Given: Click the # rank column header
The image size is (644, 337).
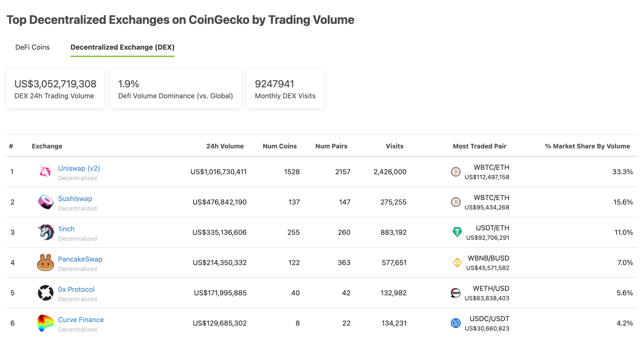Looking at the screenshot, I should pyautogui.click(x=11, y=146).
